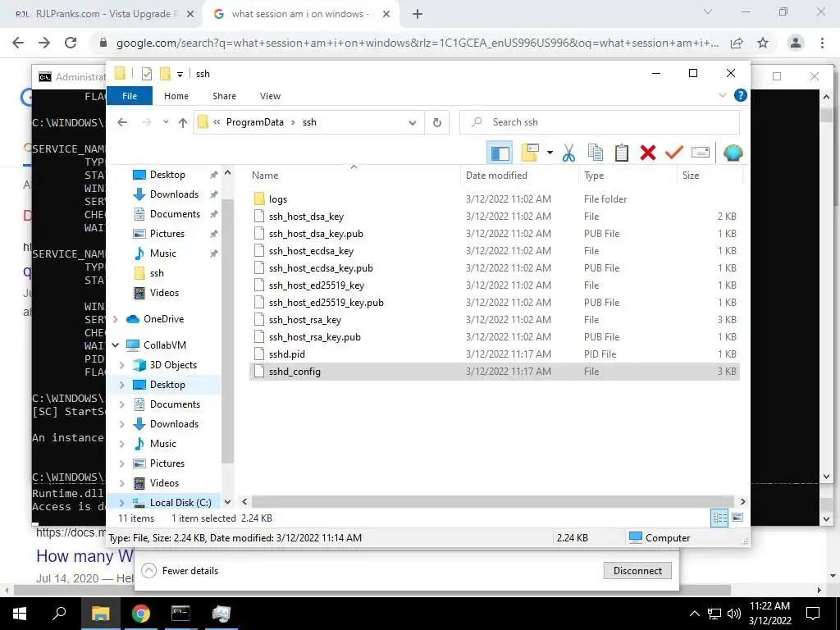Sort by Type column header
Viewport: 840px width, 630px height.
pyautogui.click(x=628, y=176)
